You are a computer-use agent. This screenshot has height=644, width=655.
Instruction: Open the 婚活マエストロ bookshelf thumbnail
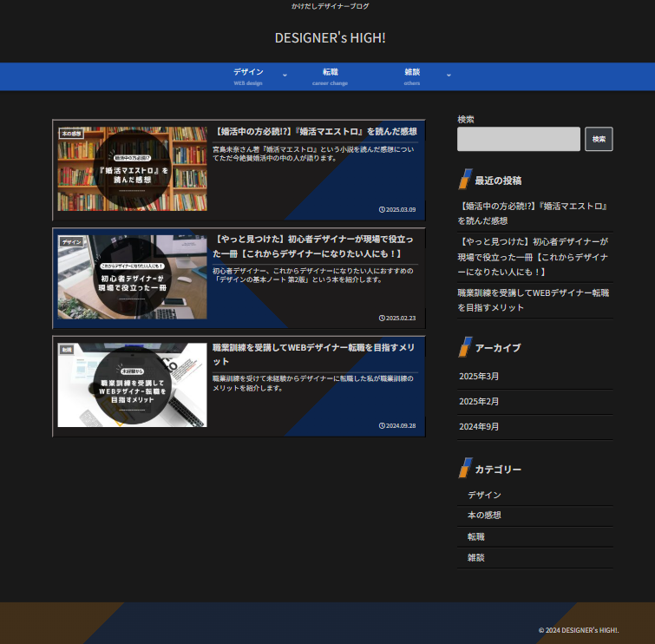tap(133, 170)
